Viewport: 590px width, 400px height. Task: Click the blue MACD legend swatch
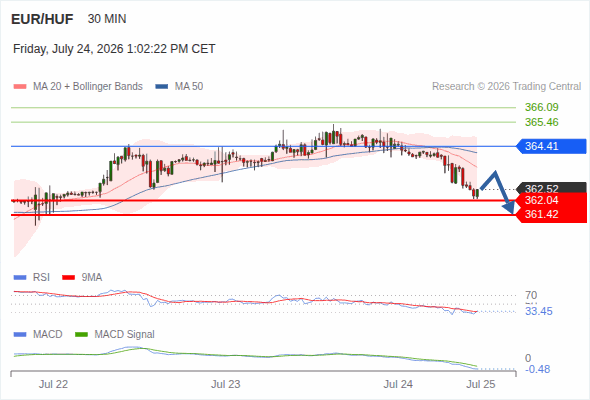tap(20, 335)
